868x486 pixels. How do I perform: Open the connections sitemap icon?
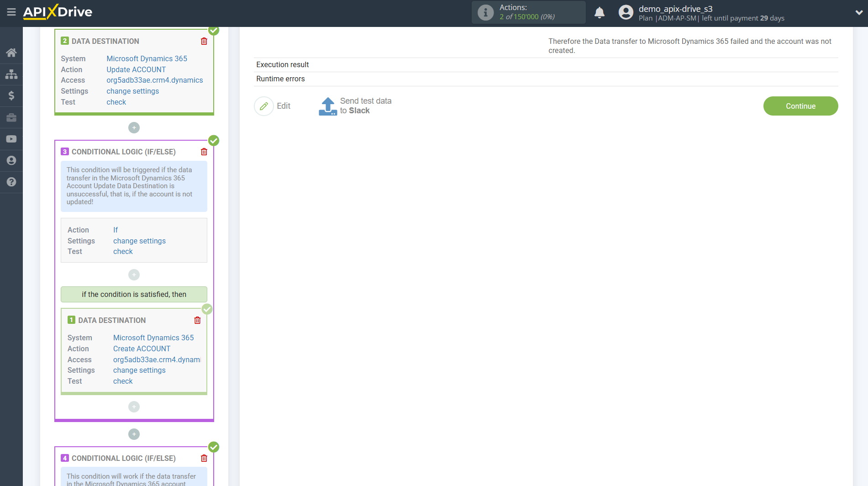point(11,74)
